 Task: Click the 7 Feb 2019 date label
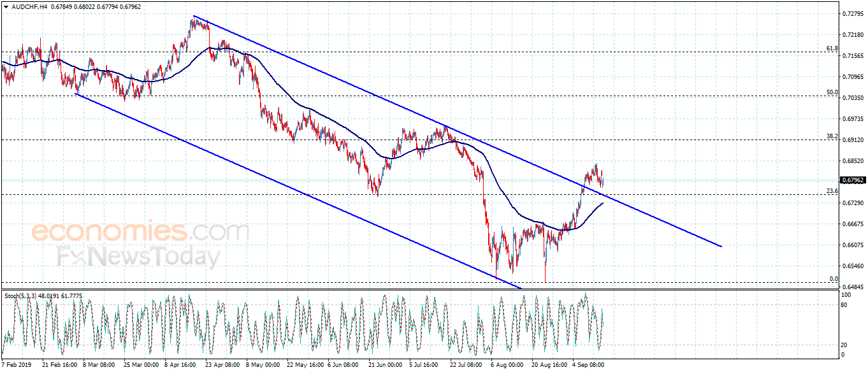[x=17, y=366]
